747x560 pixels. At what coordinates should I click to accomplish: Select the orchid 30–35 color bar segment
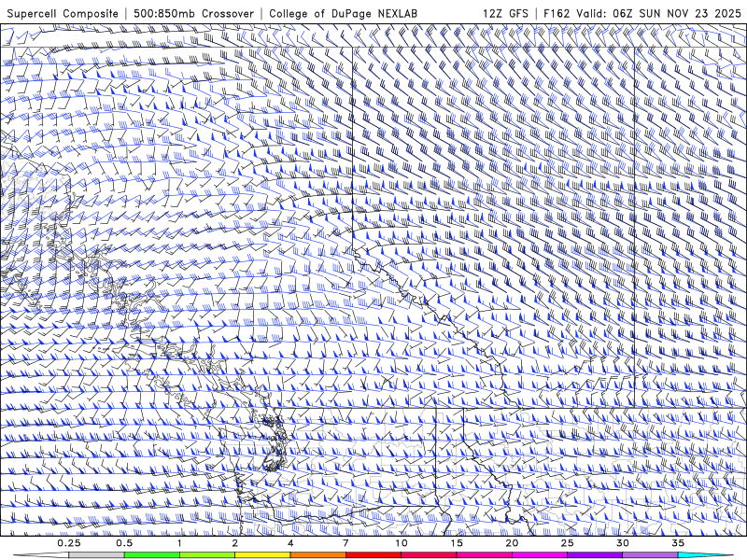[650, 555]
